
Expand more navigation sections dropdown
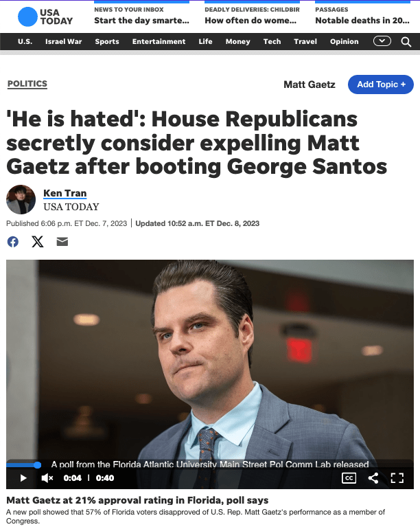pos(382,41)
